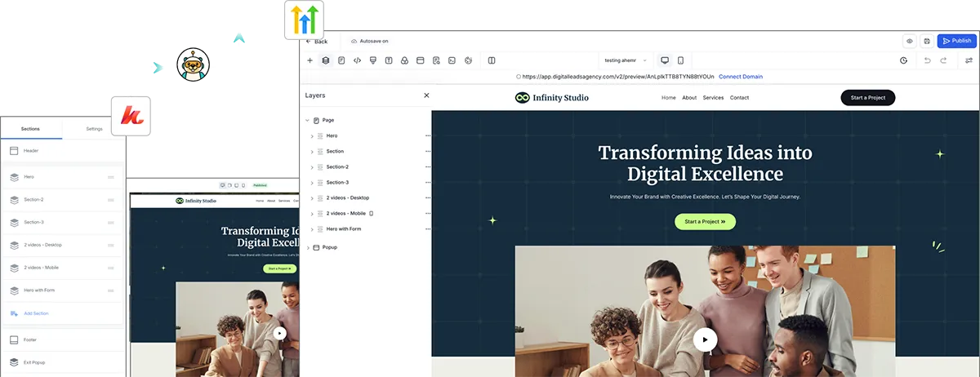The height and width of the screenshot is (377, 980).
Task: Open the overlapping circles color icon
Action: tap(404, 60)
